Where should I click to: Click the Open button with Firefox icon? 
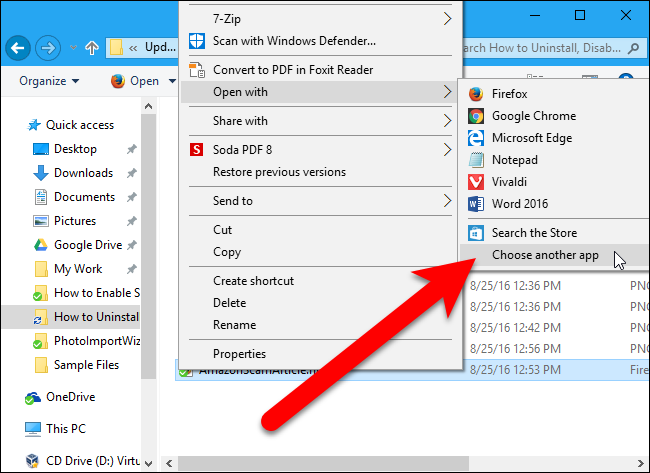tap(135, 81)
